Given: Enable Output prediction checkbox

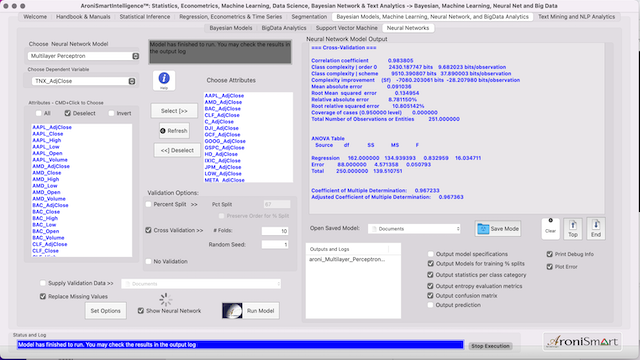Looking at the screenshot, I should tap(430, 305).
